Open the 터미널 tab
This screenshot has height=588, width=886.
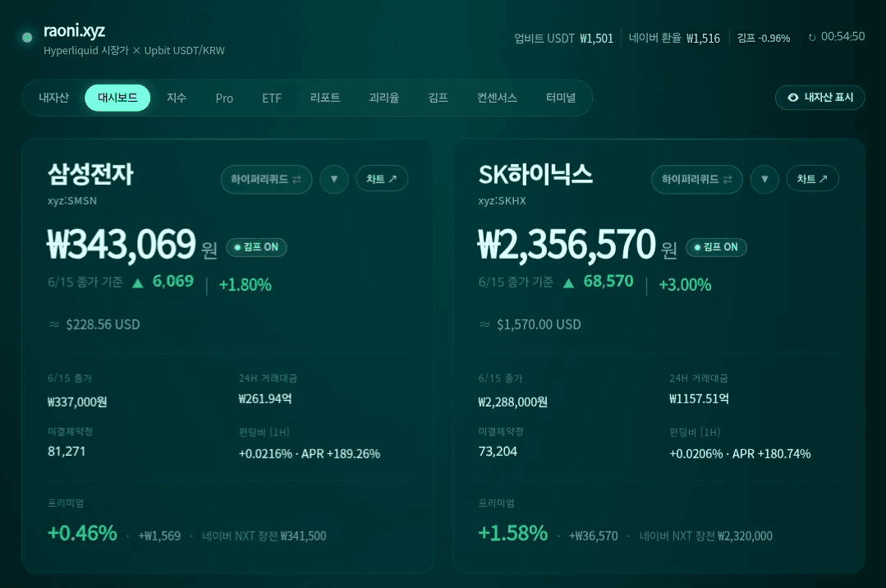tap(561, 98)
